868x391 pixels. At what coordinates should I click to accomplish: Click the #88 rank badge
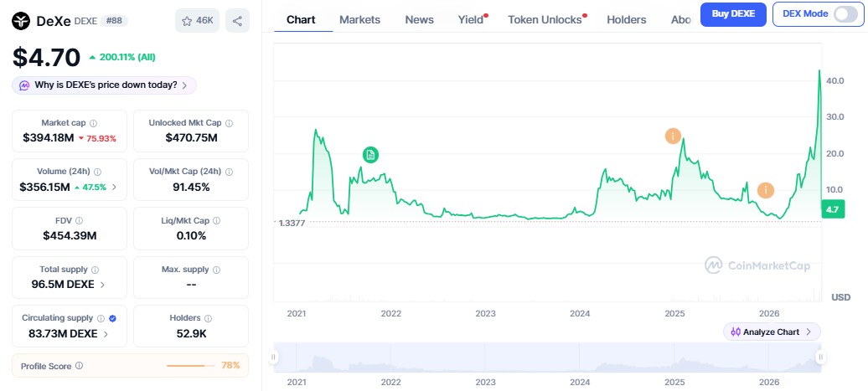115,21
